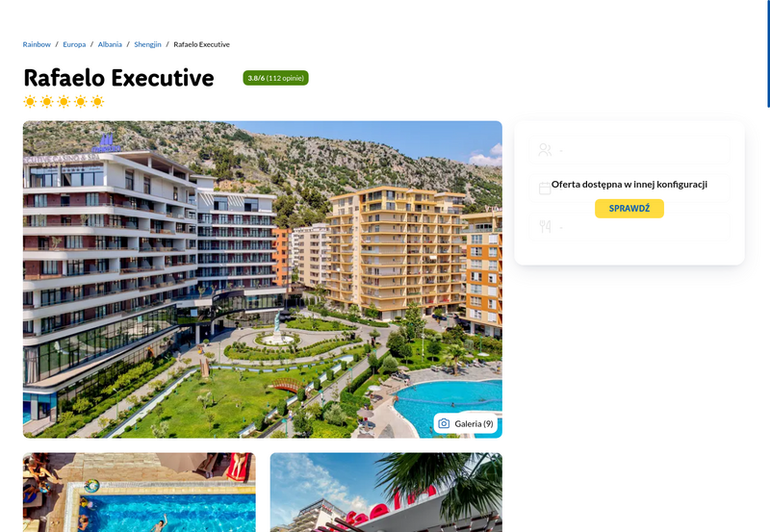770x532 pixels.
Task: Click the guests icon in booking panel
Action: (545, 150)
